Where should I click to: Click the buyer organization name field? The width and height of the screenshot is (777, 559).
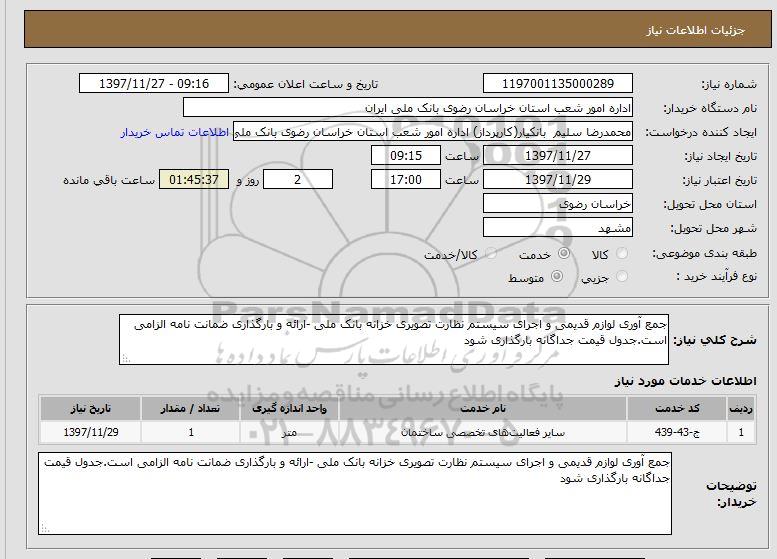coord(408,108)
